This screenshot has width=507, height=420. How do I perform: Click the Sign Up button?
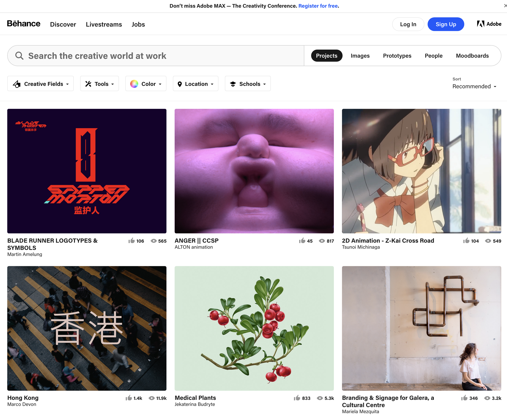point(446,24)
